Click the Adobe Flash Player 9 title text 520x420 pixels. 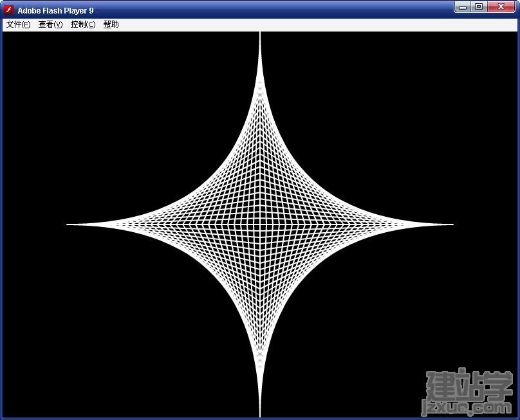coord(56,10)
